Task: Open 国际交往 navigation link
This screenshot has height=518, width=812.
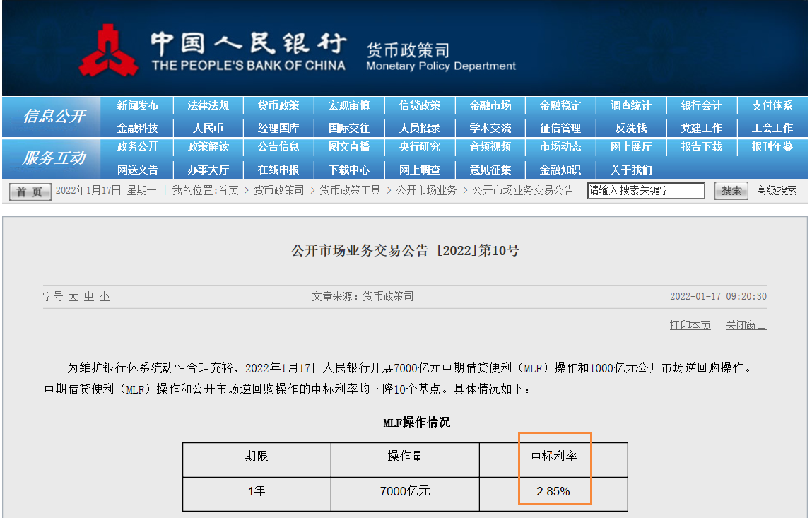Action: tap(349, 128)
